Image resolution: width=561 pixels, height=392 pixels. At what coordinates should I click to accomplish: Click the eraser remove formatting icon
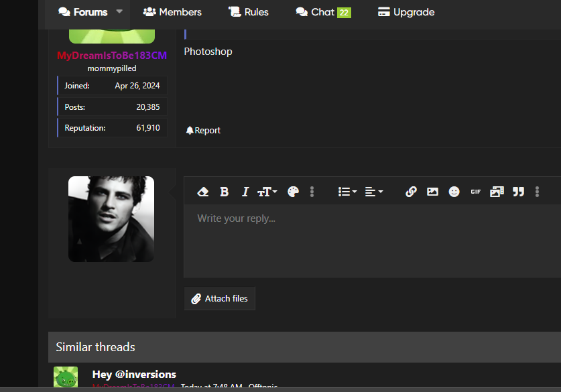click(x=203, y=192)
